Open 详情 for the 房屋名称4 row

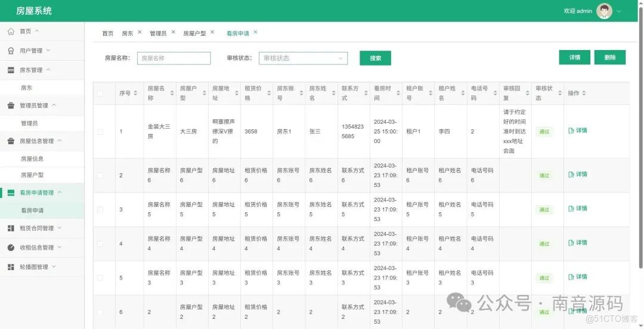pyautogui.click(x=578, y=243)
